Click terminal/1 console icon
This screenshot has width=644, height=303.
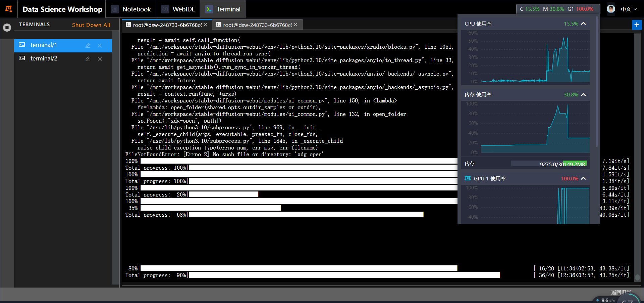point(22,45)
